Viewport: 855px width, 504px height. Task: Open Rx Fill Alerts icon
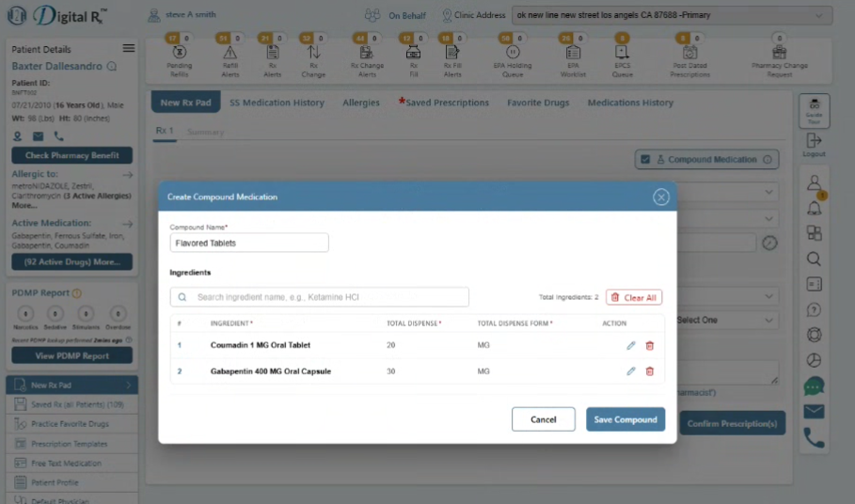click(x=452, y=53)
